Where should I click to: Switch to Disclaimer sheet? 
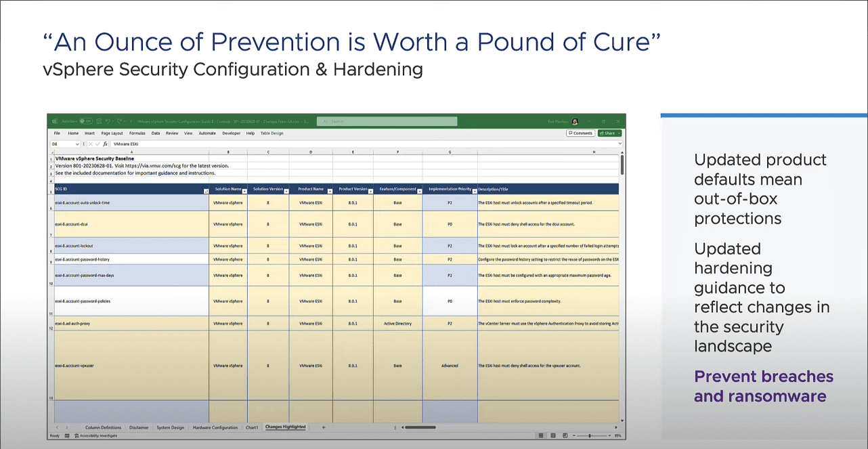[139, 427]
